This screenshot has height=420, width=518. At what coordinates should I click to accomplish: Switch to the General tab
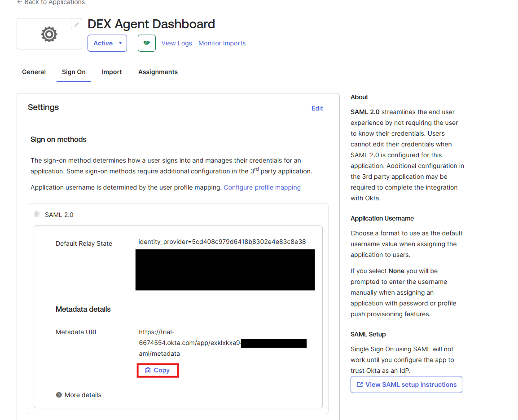pos(34,72)
